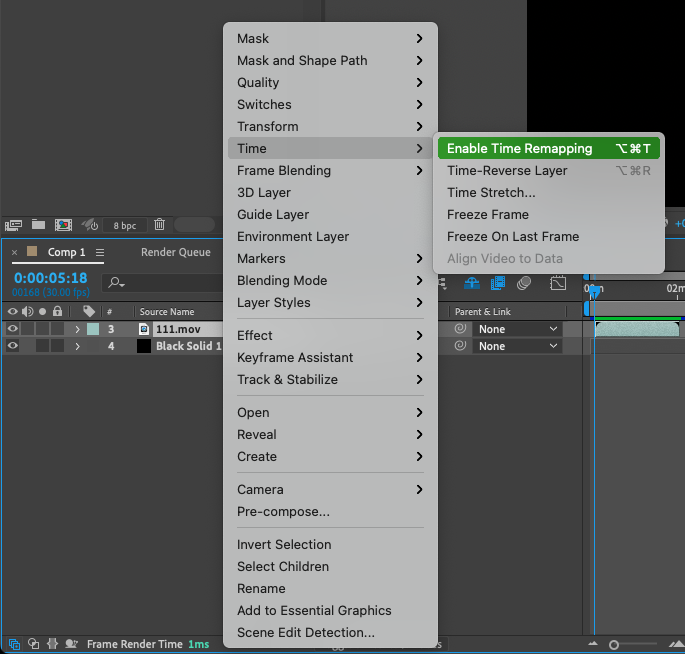Choose Freeze Frame from Time submenu
The image size is (685, 654).
pyautogui.click(x=488, y=214)
